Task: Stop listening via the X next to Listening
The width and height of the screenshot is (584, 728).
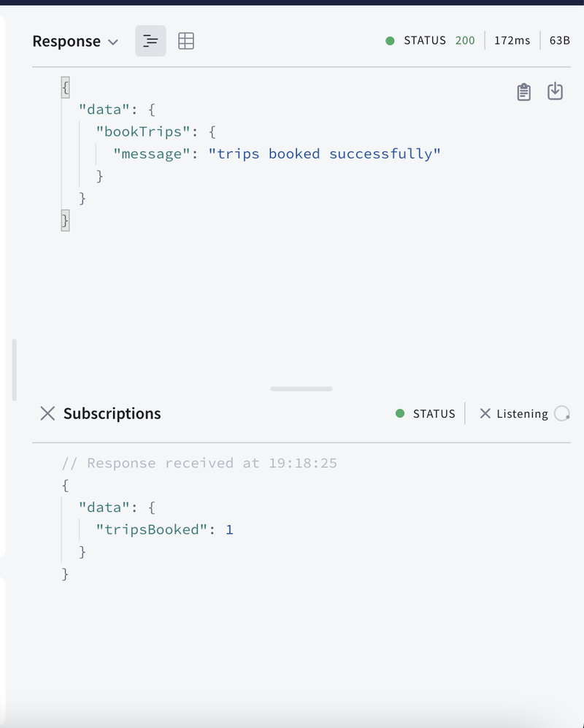Action: (485, 413)
